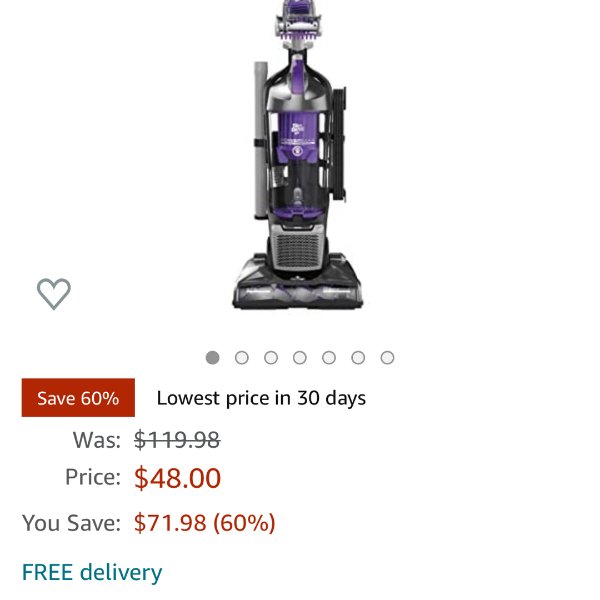Image resolution: width=600 pixels, height=600 pixels.
Task: Click the Price: label
Action: pyautogui.click(x=93, y=477)
